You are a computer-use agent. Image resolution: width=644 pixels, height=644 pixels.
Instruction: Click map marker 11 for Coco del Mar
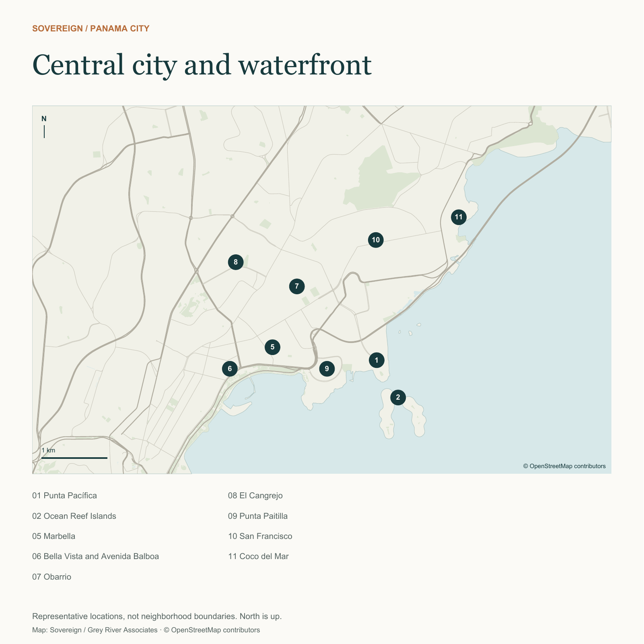pos(459,217)
